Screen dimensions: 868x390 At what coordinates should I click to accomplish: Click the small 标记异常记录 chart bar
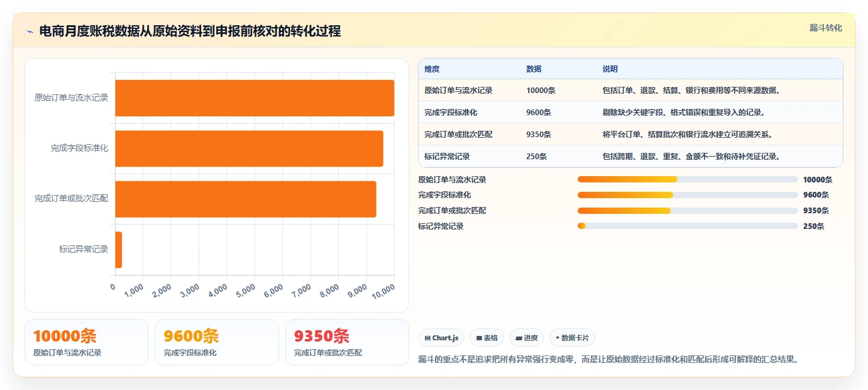pos(118,249)
